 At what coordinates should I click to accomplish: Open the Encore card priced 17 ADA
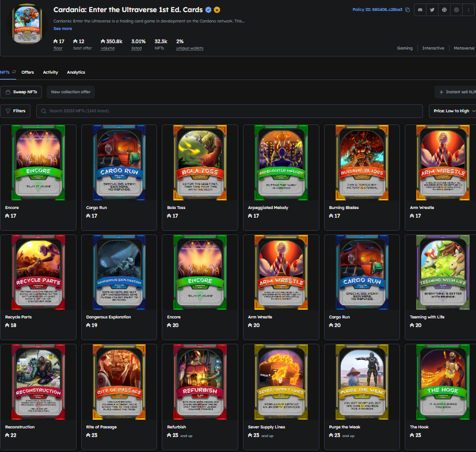pos(38,177)
